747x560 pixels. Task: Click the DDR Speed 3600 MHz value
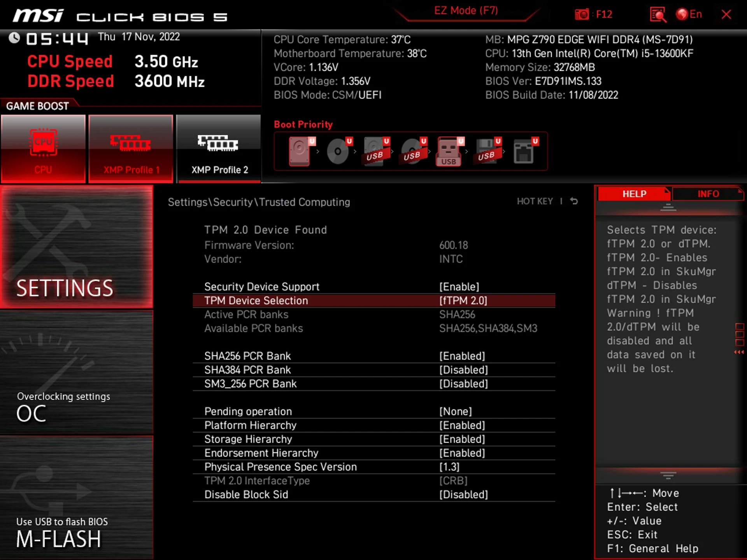[x=170, y=81]
